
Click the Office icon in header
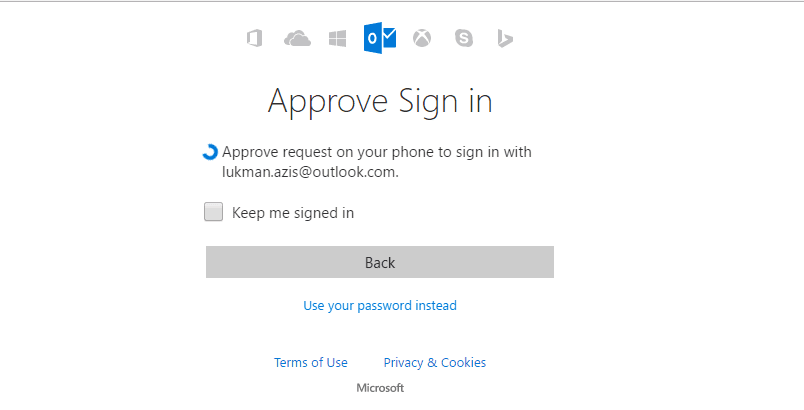pyautogui.click(x=255, y=38)
